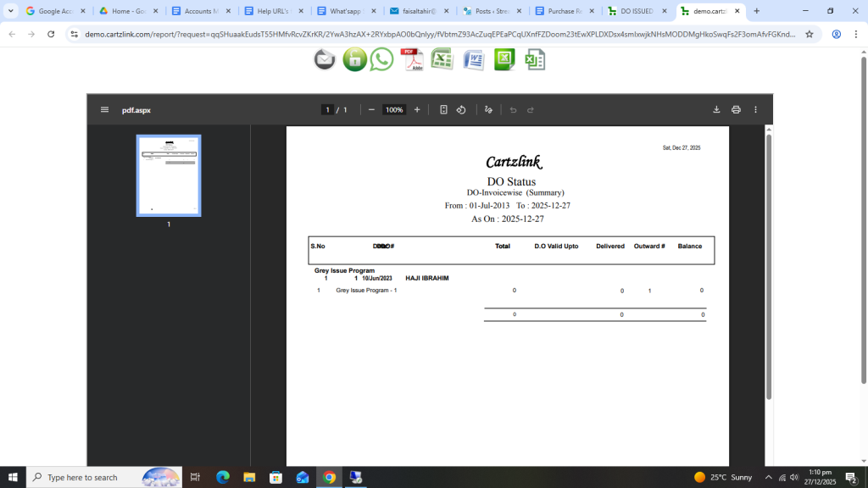Switch to the DO ISSUED tab
Image resolution: width=868 pixels, height=488 pixels.
pos(636,11)
